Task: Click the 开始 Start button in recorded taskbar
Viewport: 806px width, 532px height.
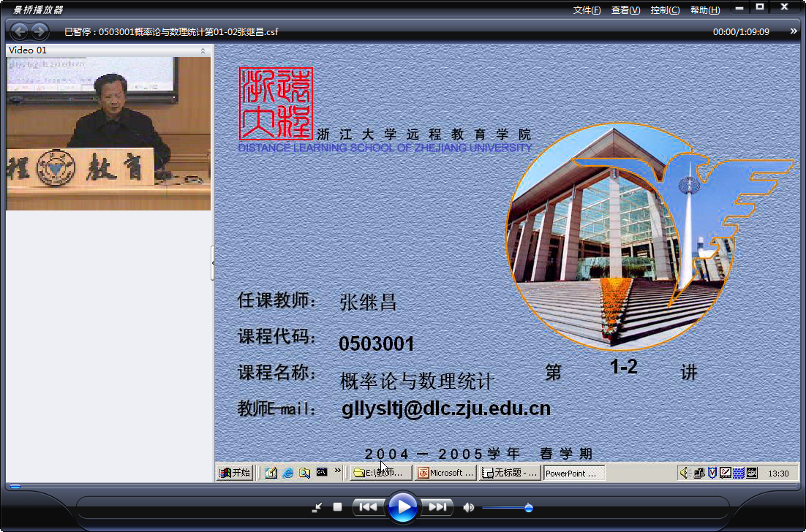Action: pyautogui.click(x=234, y=472)
